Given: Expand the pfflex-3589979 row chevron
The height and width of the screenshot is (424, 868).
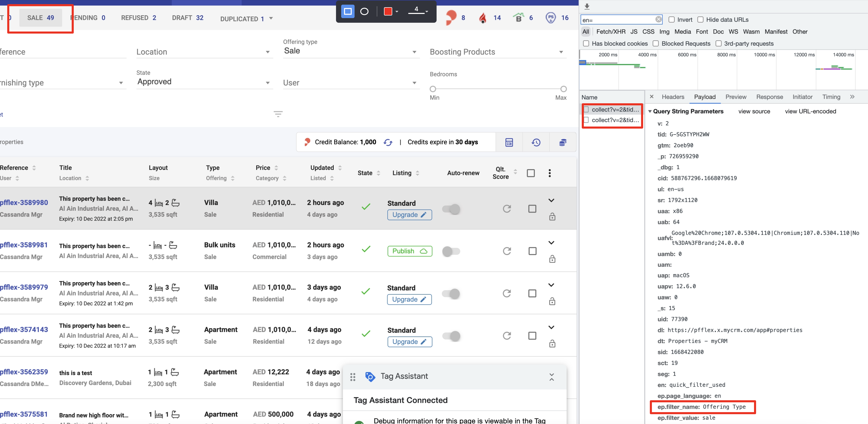Looking at the screenshot, I should click(551, 285).
